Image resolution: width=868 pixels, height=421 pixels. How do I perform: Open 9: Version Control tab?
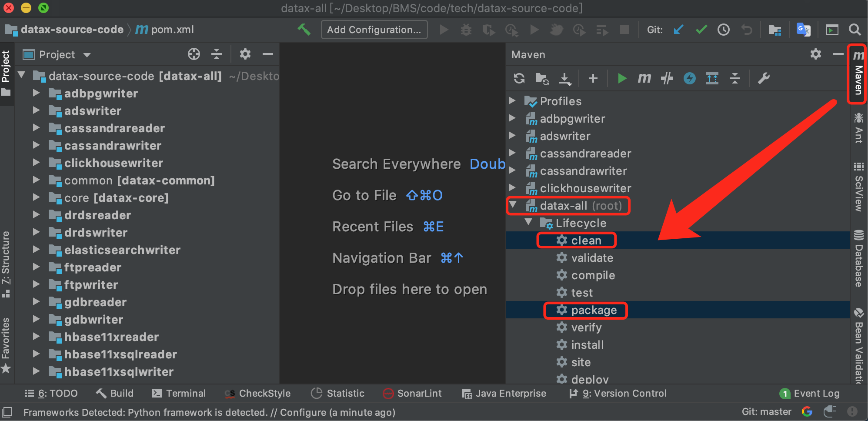618,393
